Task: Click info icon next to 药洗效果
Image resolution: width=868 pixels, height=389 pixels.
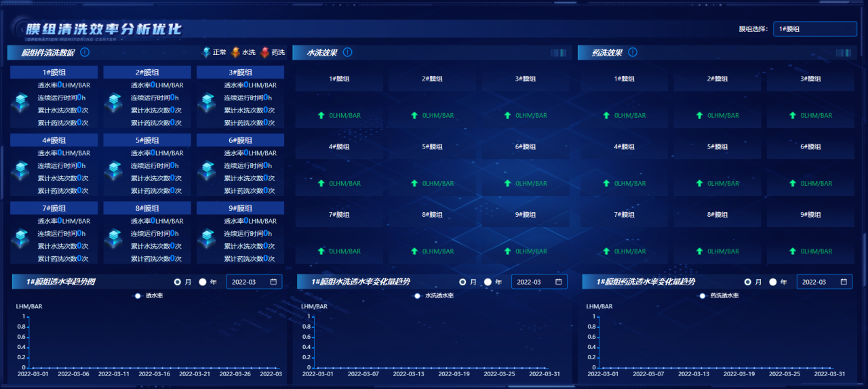Action: (633, 52)
